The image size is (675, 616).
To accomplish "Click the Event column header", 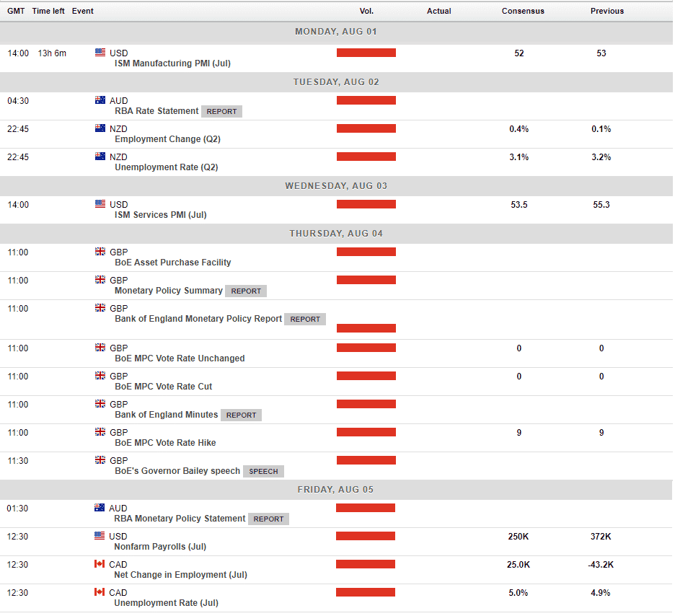I will pyautogui.click(x=83, y=12).
